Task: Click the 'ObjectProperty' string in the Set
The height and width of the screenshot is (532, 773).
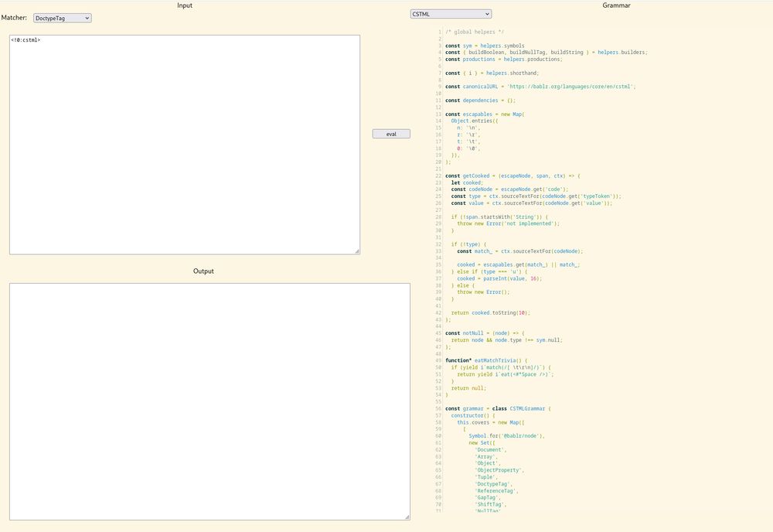Action: click(x=499, y=470)
